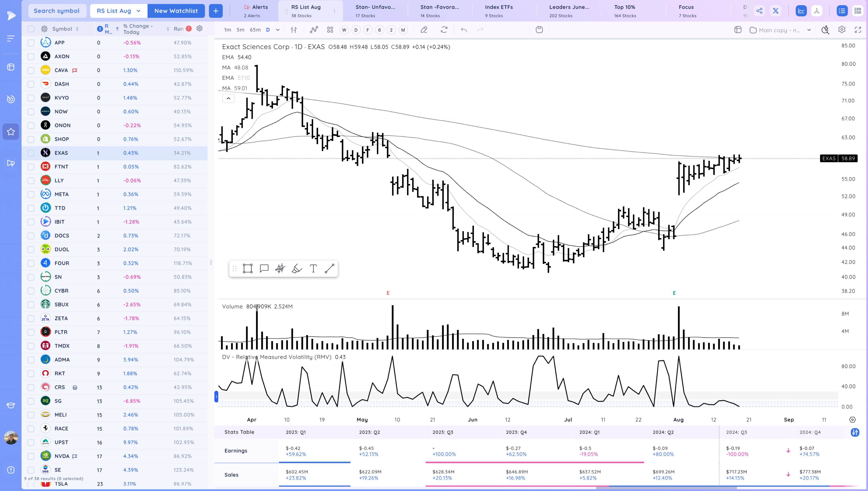Check the checkbox beside NVDA
Image resolution: width=868 pixels, height=491 pixels.
(31, 456)
